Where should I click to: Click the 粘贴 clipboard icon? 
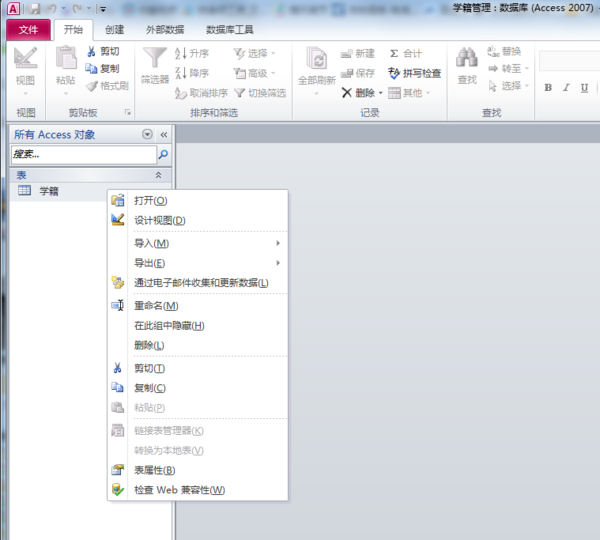[66, 58]
